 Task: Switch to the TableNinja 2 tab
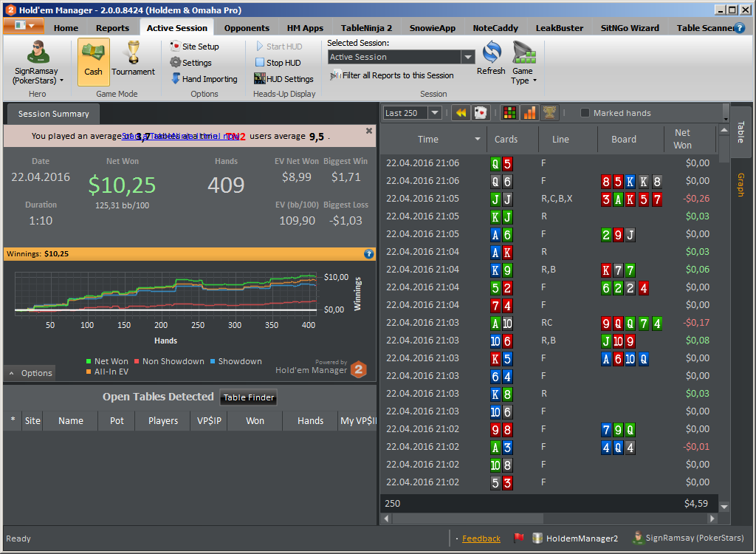366,28
